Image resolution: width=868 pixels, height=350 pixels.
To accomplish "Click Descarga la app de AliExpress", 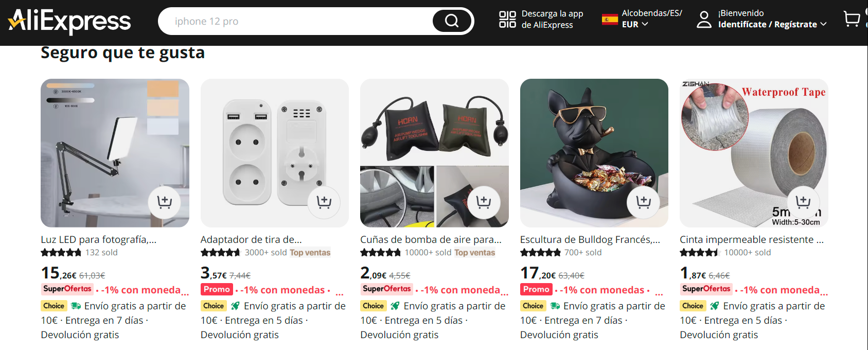I will coord(552,19).
